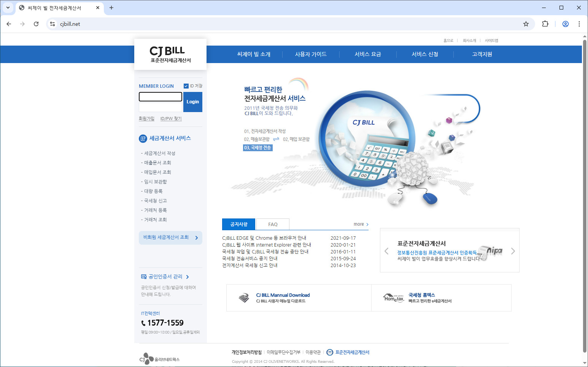Image resolution: width=588 pixels, height=367 pixels.
Task: Open 매출문서 조회 in the sidebar
Action: pyautogui.click(x=157, y=163)
